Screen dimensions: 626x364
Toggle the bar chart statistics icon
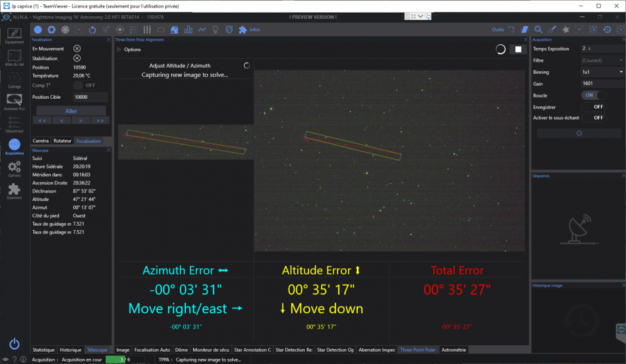point(188,29)
